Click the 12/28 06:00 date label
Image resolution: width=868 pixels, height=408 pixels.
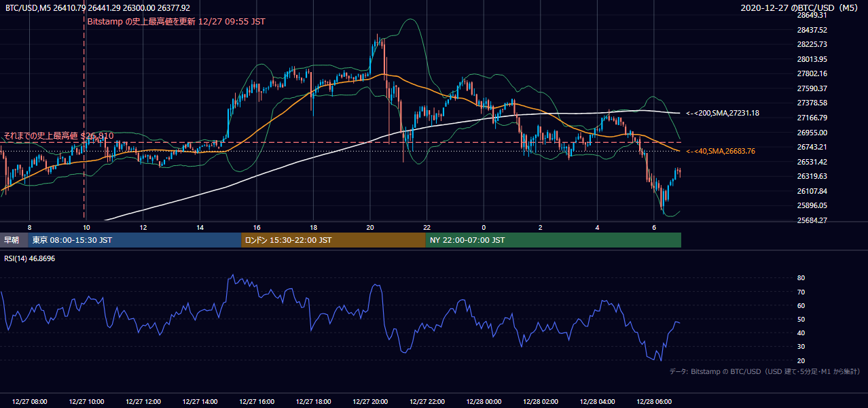(x=654, y=402)
